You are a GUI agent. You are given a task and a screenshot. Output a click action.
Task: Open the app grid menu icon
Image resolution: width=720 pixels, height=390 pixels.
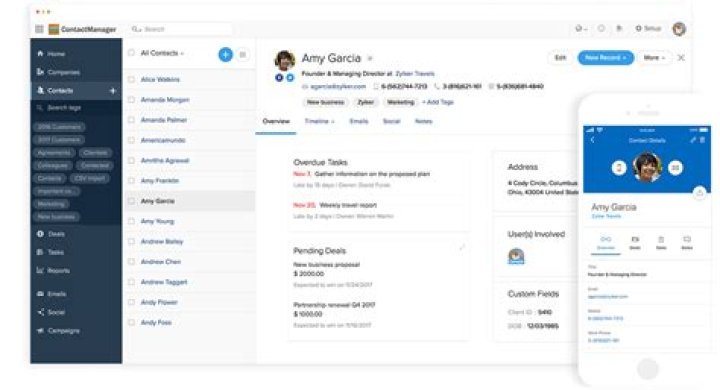click(x=39, y=29)
